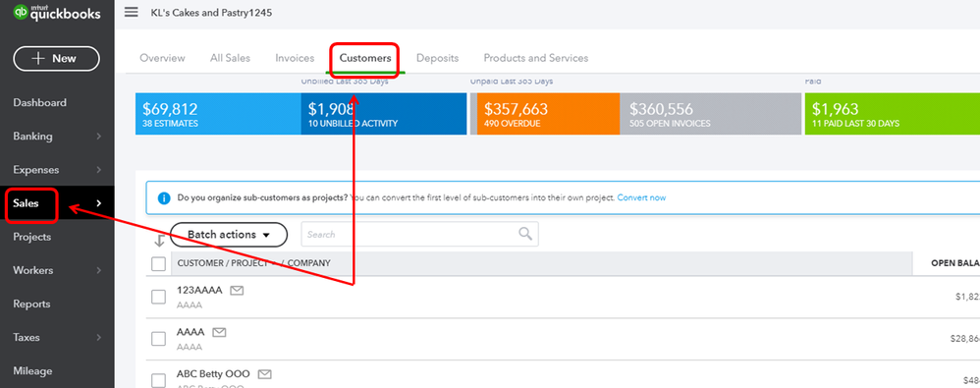This screenshot has height=388, width=980.
Task: Expand the Sales submenu chevron
Action: pos(99,203)
